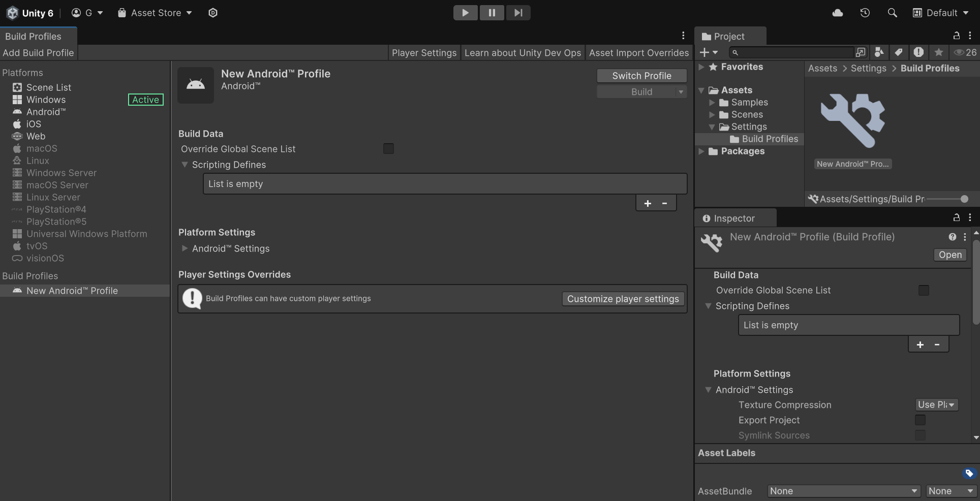
Task: Click Add Build Profile
Action: click(x=39, y=53)
